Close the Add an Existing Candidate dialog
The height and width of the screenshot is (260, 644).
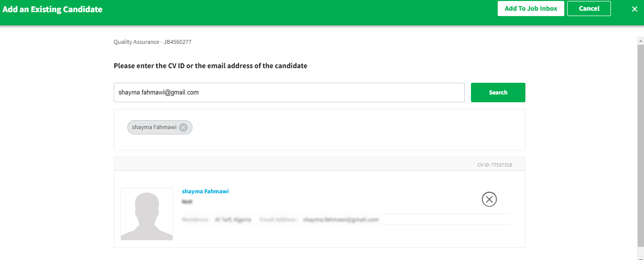pyautogui.click(x=634, y=9)
